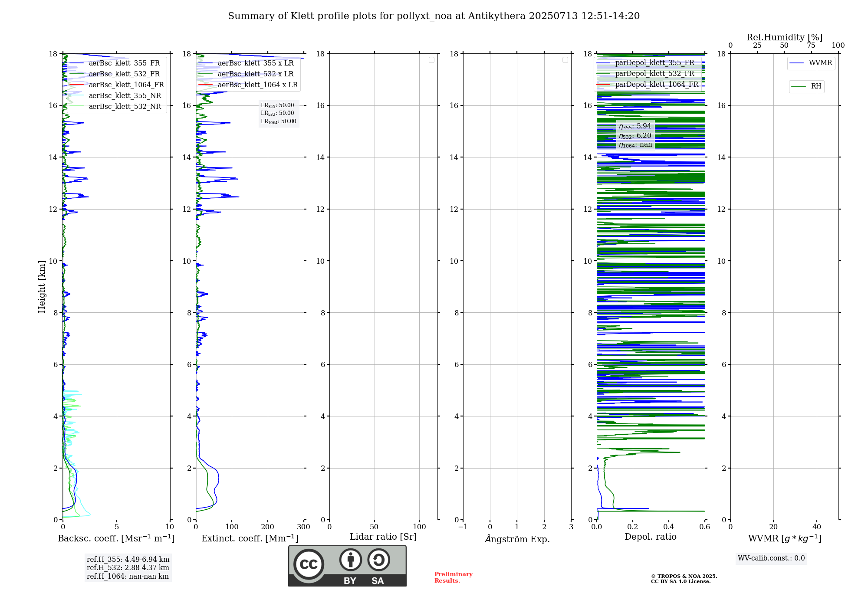The width and height of the screenshot is (868, 590).
Task: Click the Height [km] axis label
Action: (42, 287)
